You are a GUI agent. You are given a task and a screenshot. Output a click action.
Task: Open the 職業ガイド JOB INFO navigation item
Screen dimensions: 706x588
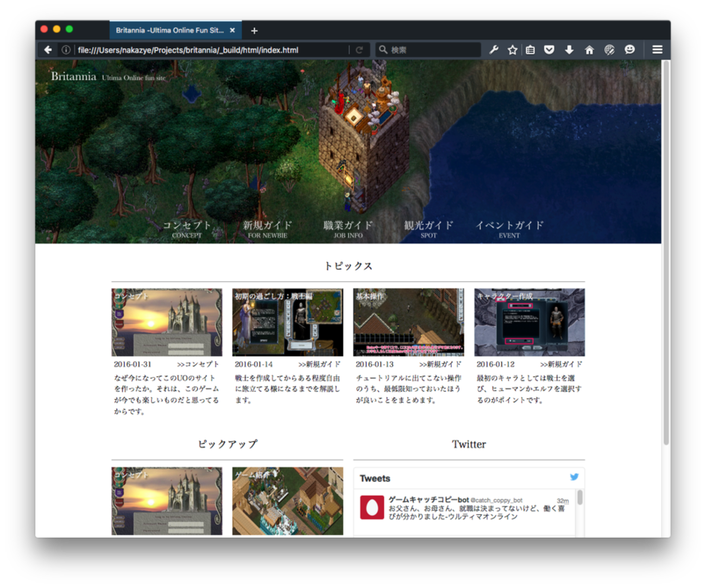tap(348, 229)
